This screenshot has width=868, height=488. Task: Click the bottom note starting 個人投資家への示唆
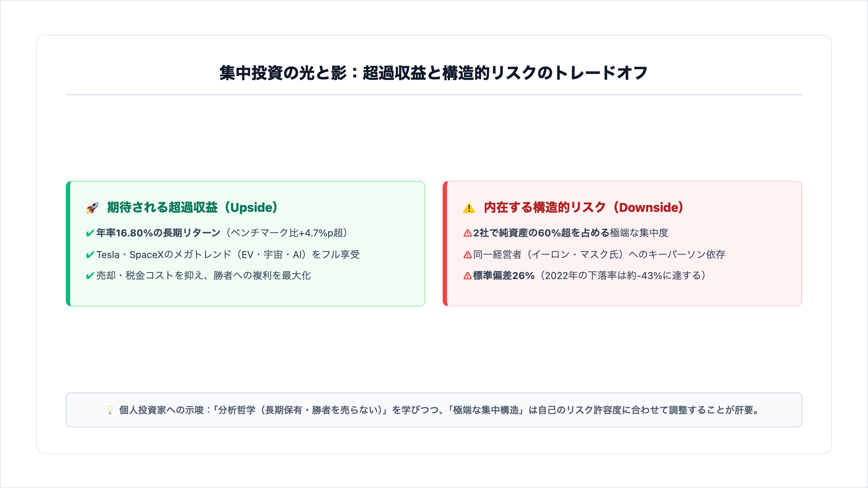click(x=434, y=410)
